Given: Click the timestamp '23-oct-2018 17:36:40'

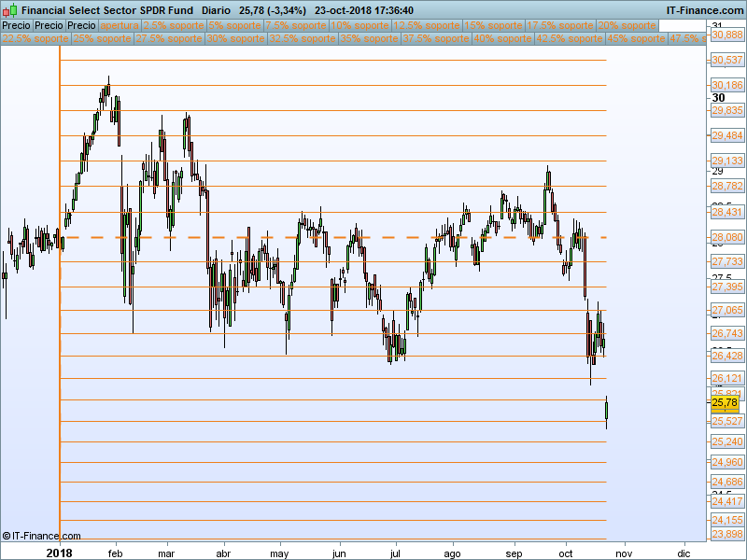Looking at the screenshot, I should point(364,10).
